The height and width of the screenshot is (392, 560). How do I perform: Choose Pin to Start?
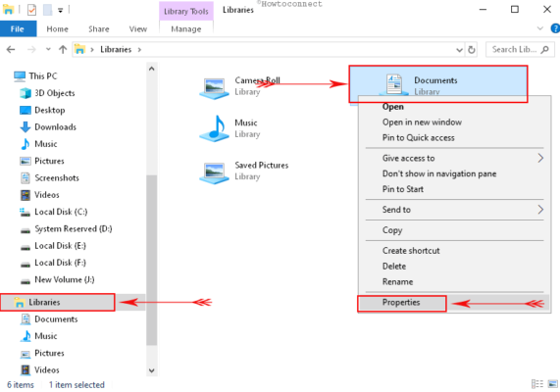pyautogui.click(x=403, y=189)
